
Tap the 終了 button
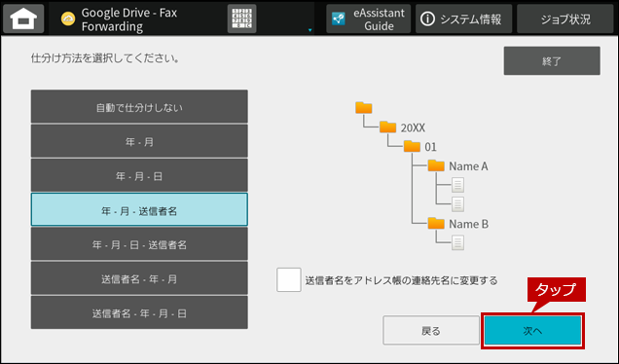[x=552, y=60]
